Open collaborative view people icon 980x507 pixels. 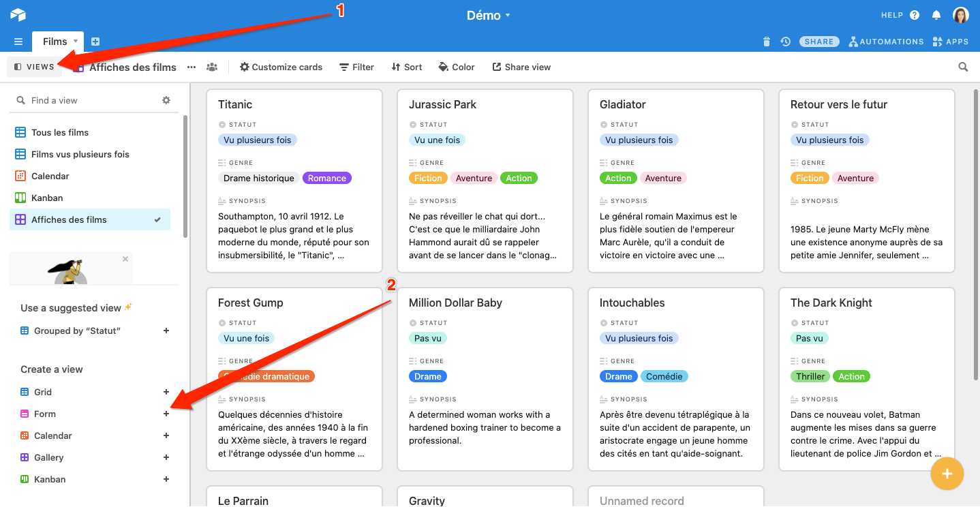(x=212, y=67)
